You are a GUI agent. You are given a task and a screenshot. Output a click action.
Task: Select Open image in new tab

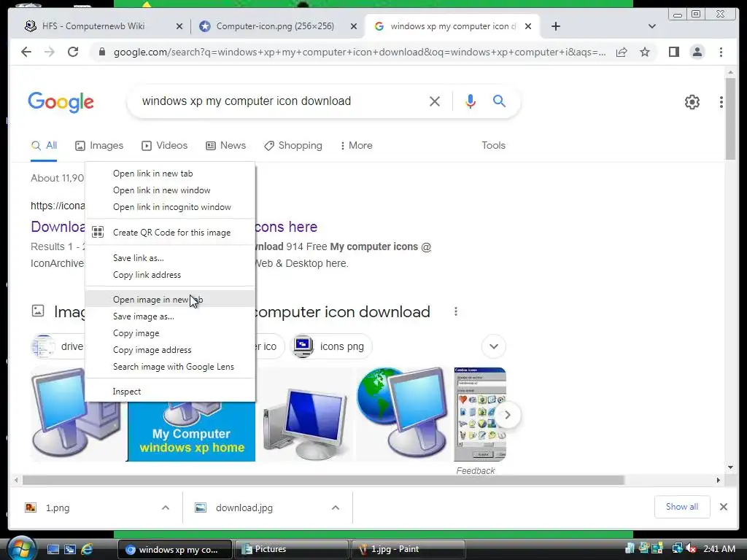[x=170, y=299]
